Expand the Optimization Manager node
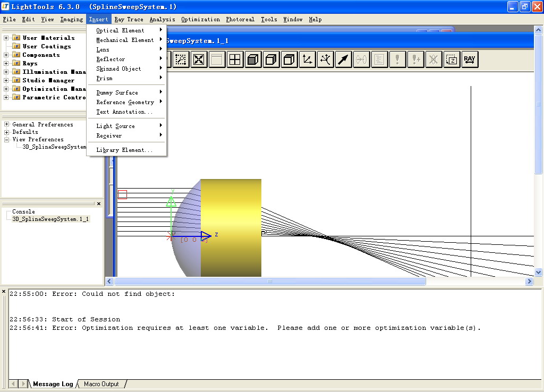The image size is (544, 392). [6, 89]
